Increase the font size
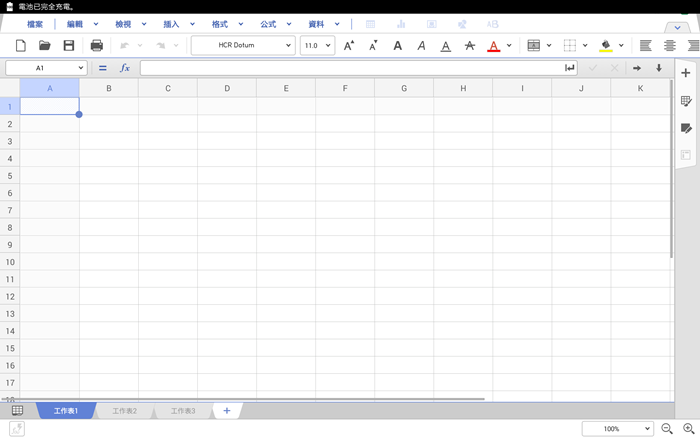Image resolution: width=700 pixels, height=438 pixels. (x=349, y=46)
